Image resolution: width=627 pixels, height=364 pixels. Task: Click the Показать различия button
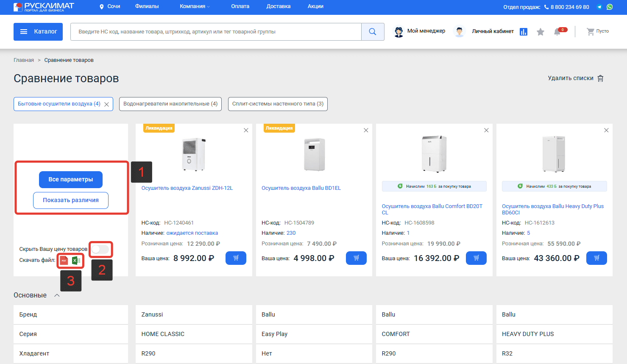coord(71,200)
